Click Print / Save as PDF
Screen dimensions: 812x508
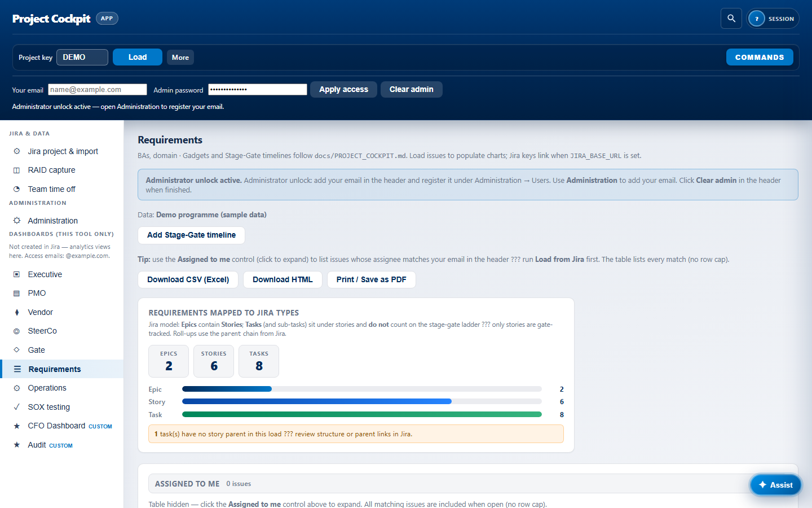372,279
